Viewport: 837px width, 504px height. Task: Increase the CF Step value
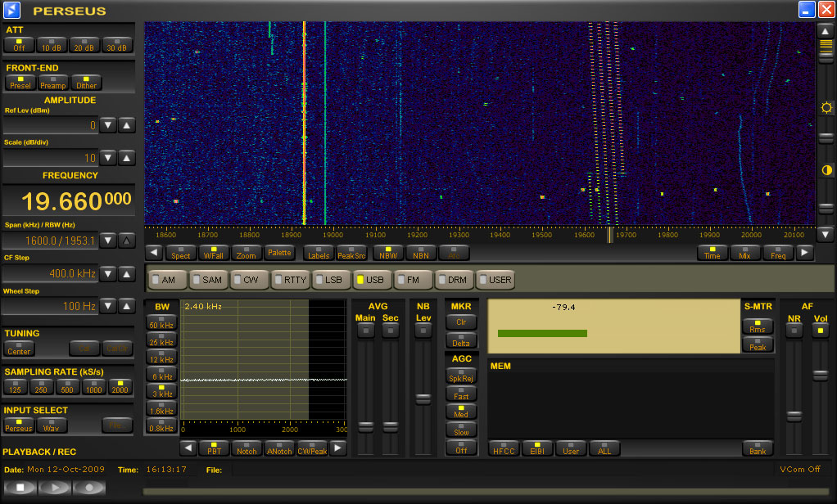126,274
